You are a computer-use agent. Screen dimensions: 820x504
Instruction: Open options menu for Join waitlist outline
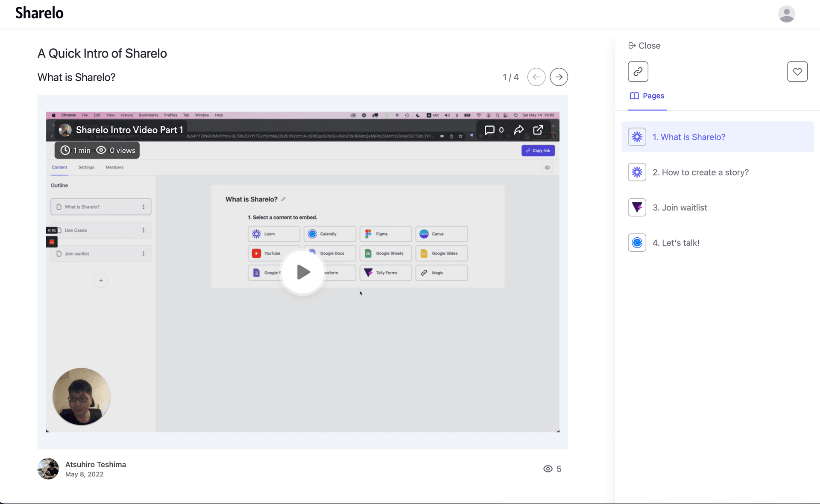[x=143, y=254]
